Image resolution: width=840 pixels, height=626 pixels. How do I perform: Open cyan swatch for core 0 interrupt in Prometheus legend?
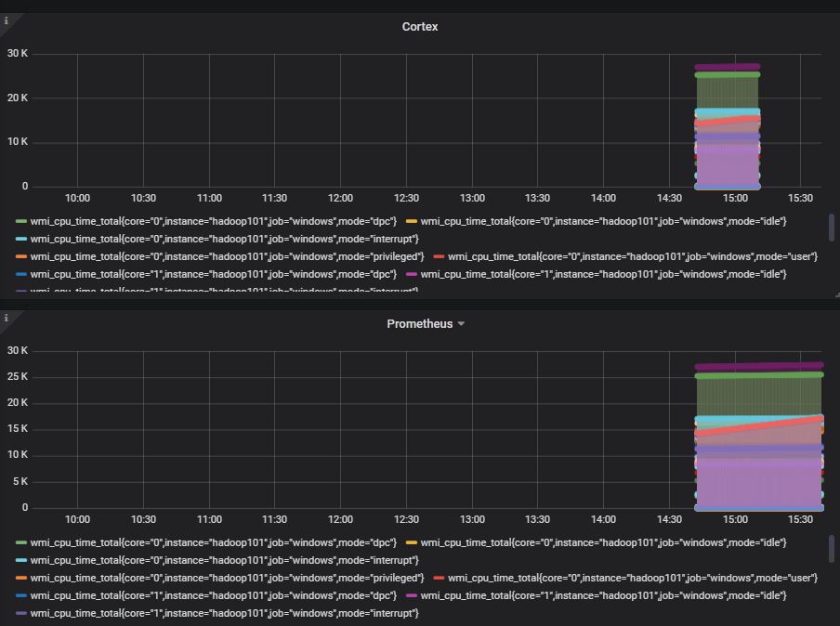21,560
